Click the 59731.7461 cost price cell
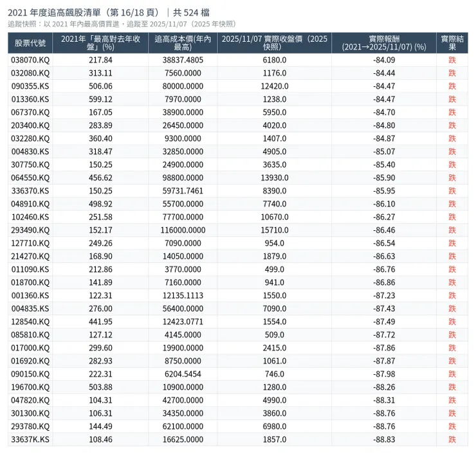 [x=183, y=191]
